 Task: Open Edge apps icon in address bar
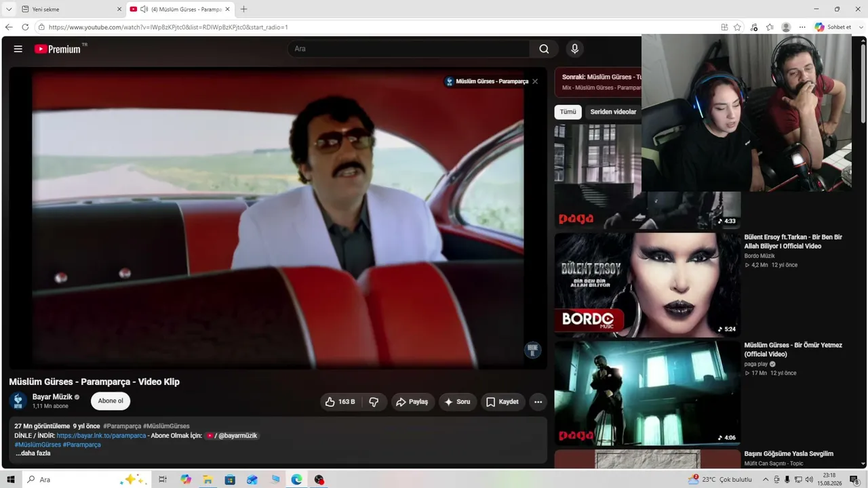click(x=724, y=27)
